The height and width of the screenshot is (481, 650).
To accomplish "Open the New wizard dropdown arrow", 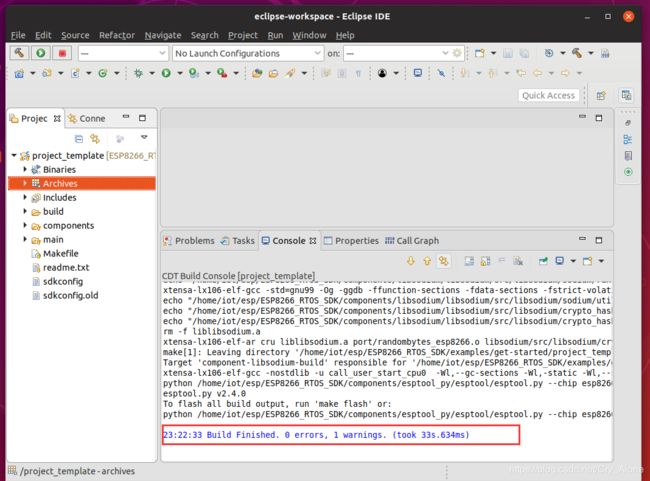I will (x=493, y=53).
